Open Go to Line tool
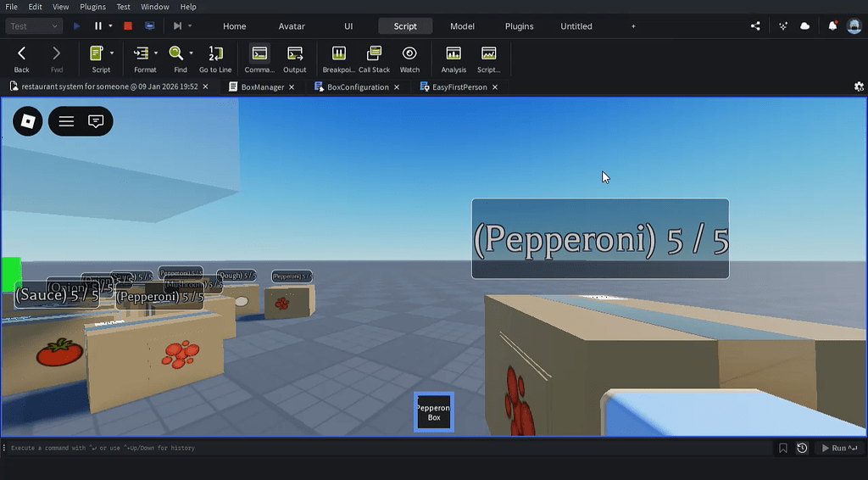868x480 pixels. (x=215, y=59)
